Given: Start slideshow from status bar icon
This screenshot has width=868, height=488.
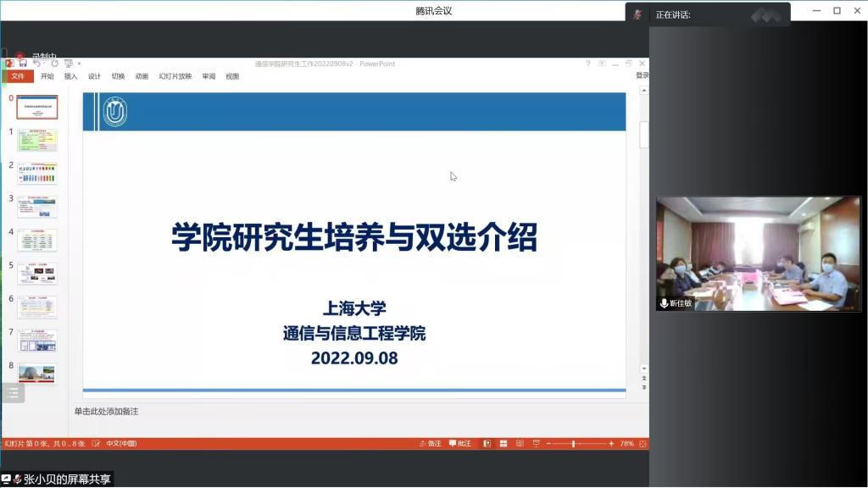Looking at the screenshot, I should (534, 443).
